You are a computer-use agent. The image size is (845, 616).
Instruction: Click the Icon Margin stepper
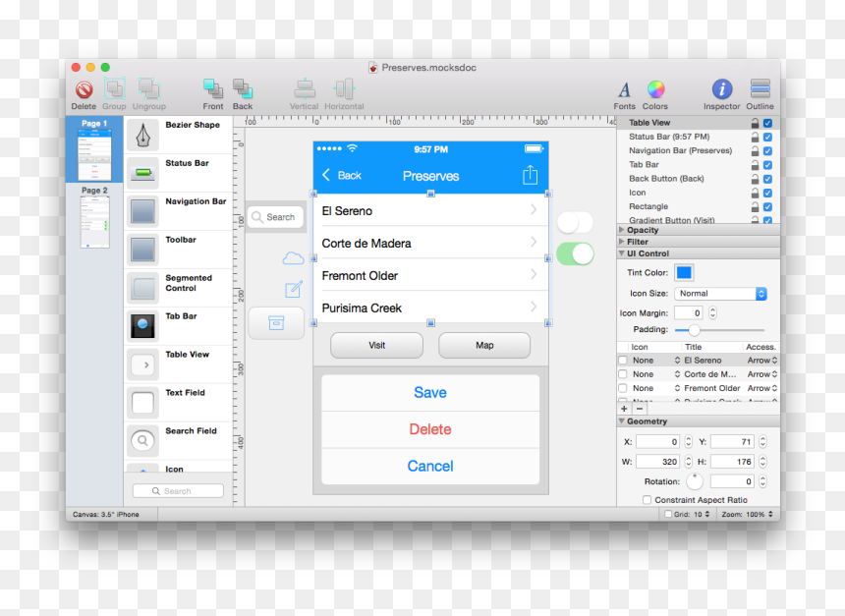713,313
